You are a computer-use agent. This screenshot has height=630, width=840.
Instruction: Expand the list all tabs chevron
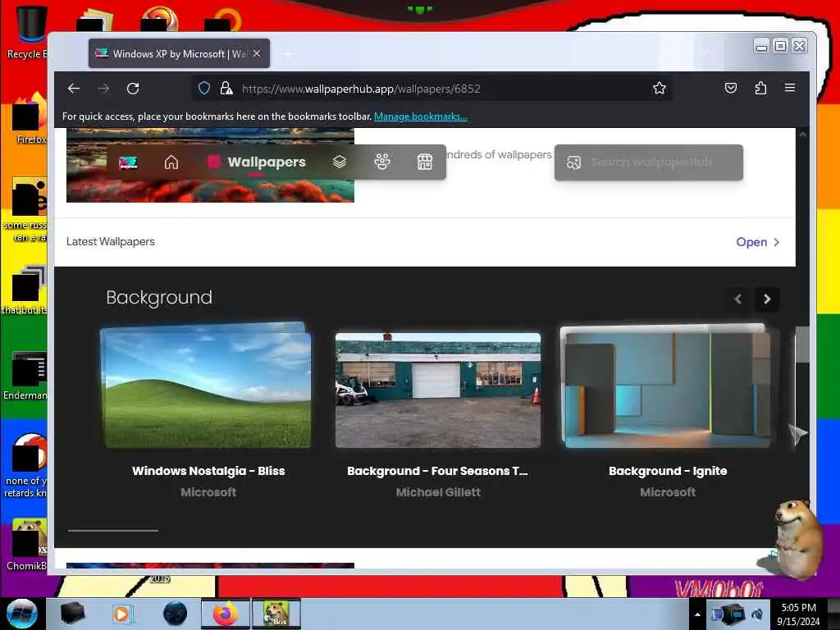tap(703, 52)
